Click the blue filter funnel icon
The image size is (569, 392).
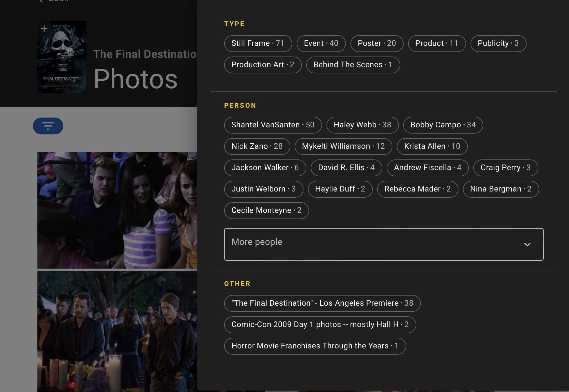point(48,126)
